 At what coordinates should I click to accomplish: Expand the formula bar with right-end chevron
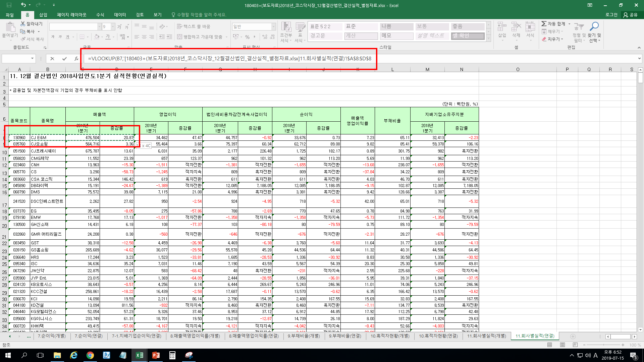(x=639, y=59)
